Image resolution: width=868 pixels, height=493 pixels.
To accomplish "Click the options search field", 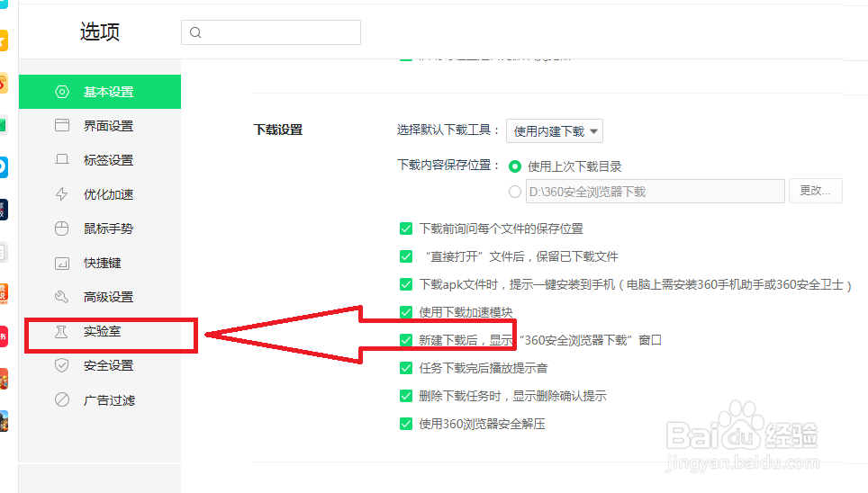I will [271, 32].
